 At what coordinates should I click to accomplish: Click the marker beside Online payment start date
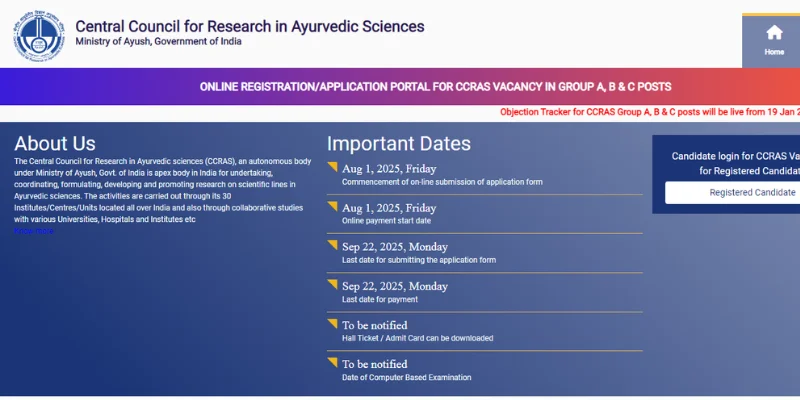pyautogui.click(x=333, y=205)
